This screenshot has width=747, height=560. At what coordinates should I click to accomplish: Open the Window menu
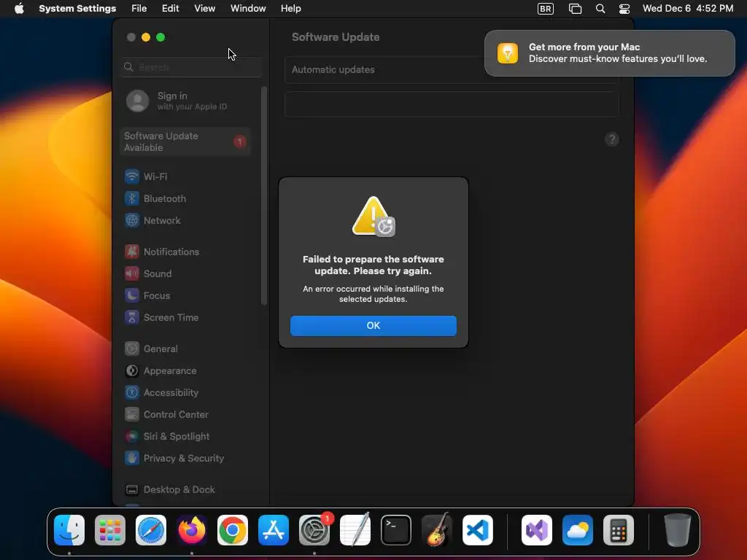(248, 9)
